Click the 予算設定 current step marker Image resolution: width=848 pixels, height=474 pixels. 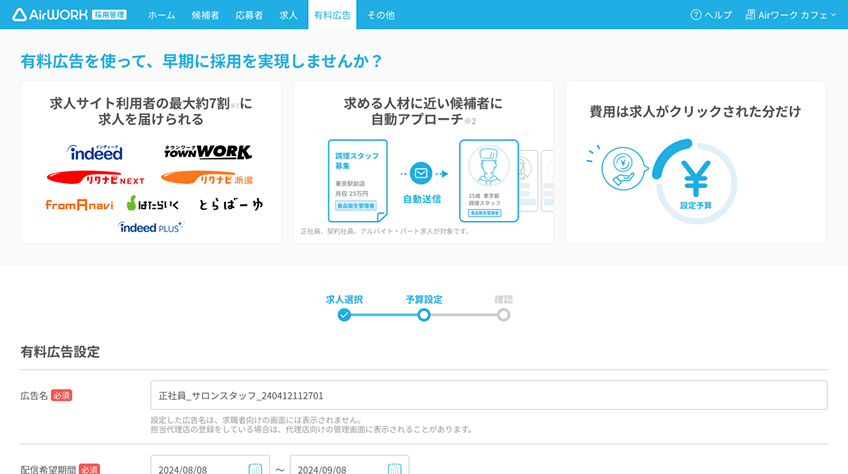point(424,315)
